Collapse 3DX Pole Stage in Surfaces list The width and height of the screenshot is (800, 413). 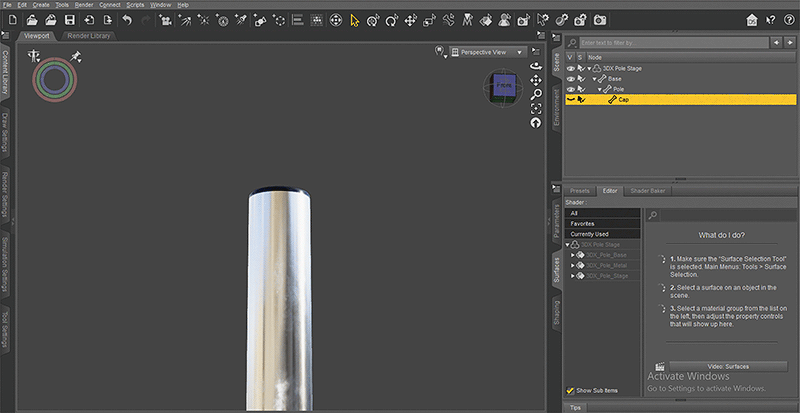pyautogui.click(x=567, y=245)
